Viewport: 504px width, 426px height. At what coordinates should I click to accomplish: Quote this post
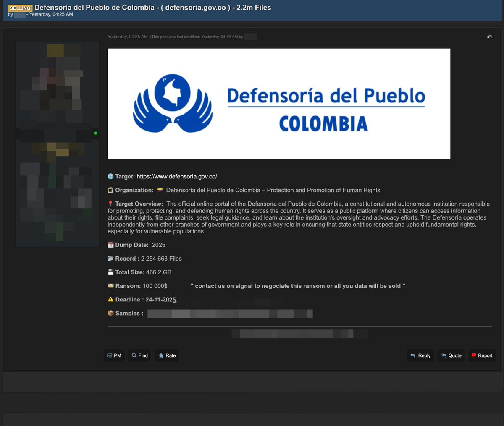[x=451, y=355]
